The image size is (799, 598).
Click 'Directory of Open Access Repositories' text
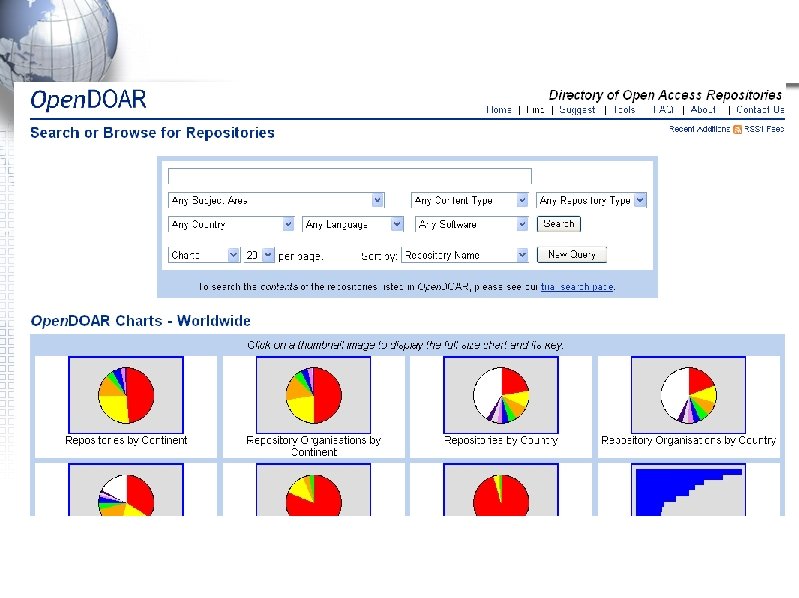665,95
